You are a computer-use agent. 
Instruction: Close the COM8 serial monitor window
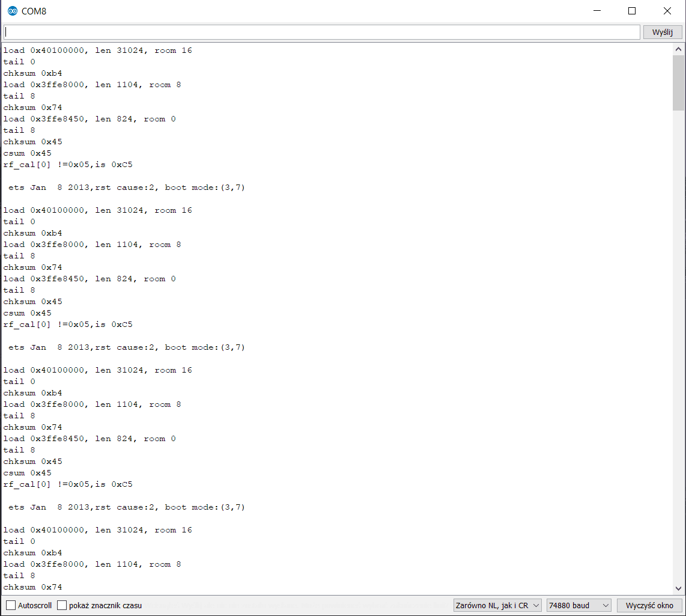click(x=667, y=11)
